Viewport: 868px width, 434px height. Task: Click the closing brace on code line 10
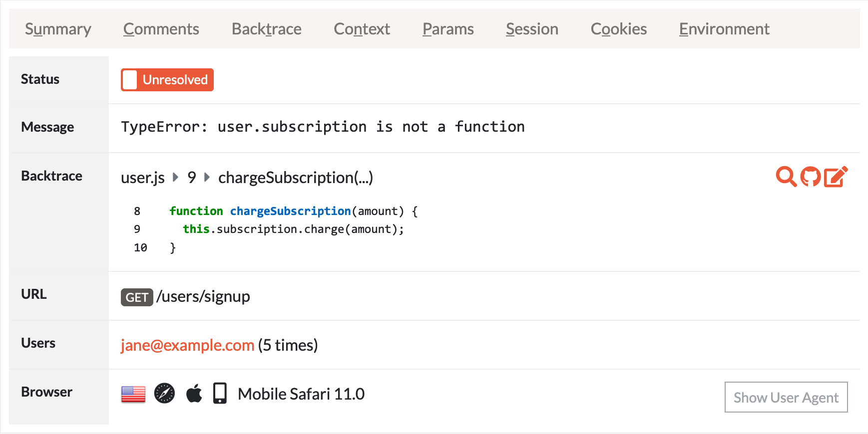[173, 248]
